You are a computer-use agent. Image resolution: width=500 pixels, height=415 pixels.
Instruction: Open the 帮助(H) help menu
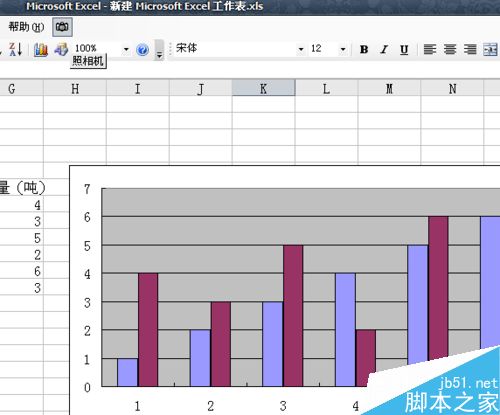(26, 27)
